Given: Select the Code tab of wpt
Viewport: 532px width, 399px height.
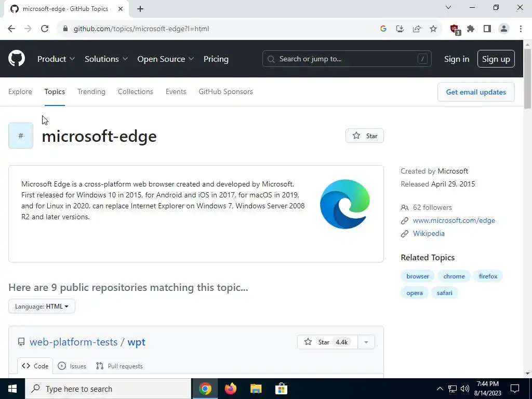Looking at the screenshot, I should pos(35,366).
